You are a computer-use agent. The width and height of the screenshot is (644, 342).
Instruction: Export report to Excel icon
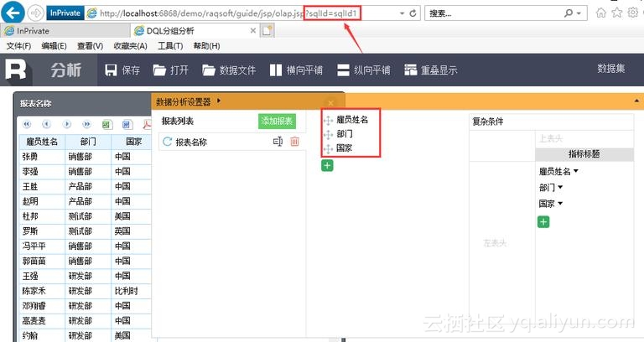[x=106, y=124]
